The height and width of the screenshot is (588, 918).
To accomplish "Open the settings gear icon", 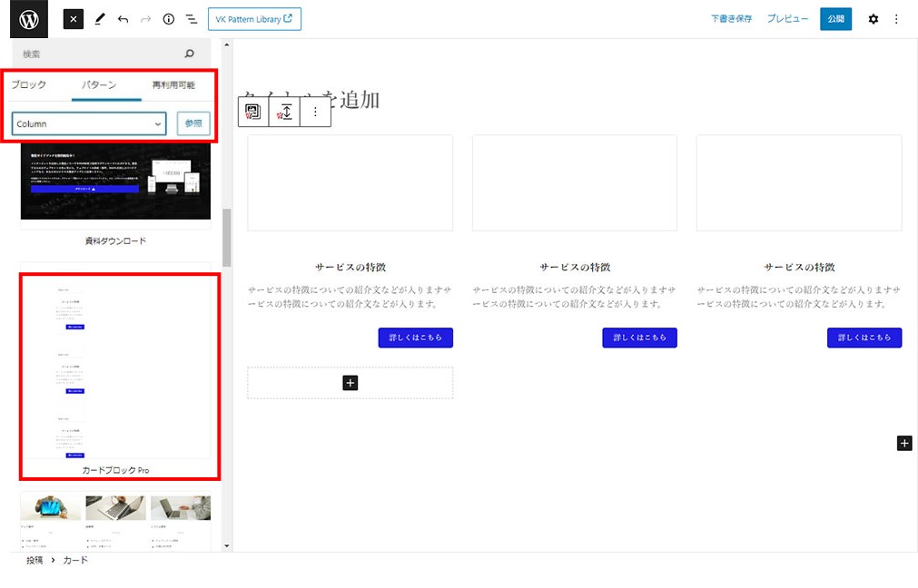I will (x=873, y=19).
